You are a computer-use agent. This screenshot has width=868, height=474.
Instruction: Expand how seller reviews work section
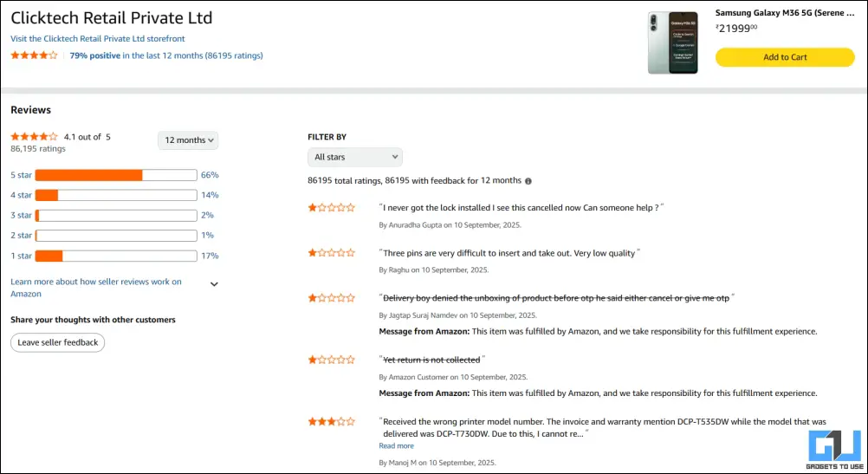[214, 284]
